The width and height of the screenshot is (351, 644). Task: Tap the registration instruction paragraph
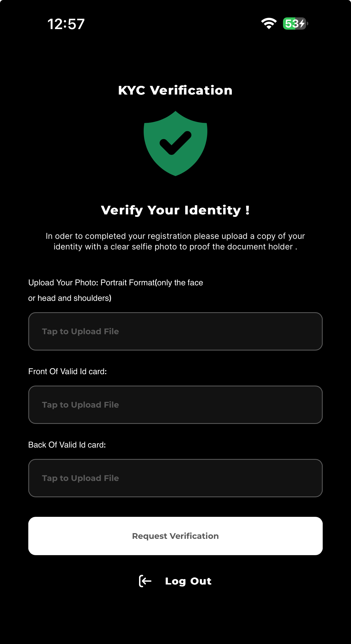(175, 241)
